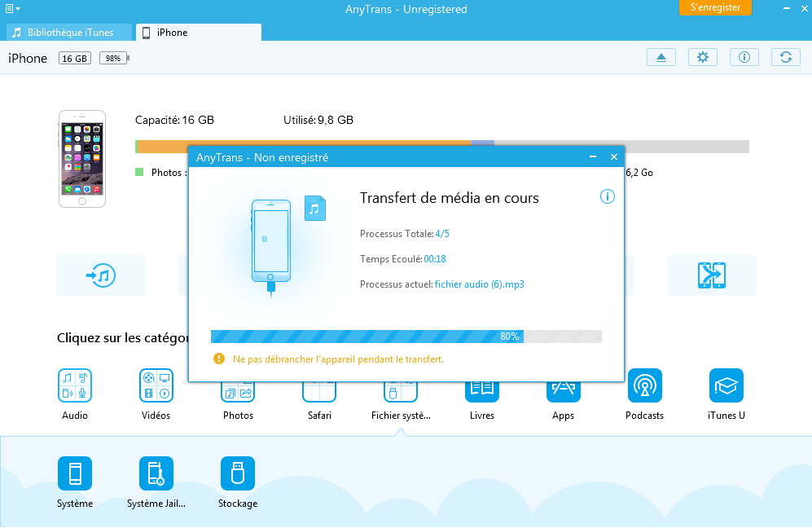Click the 98% battery indicator
This screenshot has height=528, width=812.
[x=114, y=58]
